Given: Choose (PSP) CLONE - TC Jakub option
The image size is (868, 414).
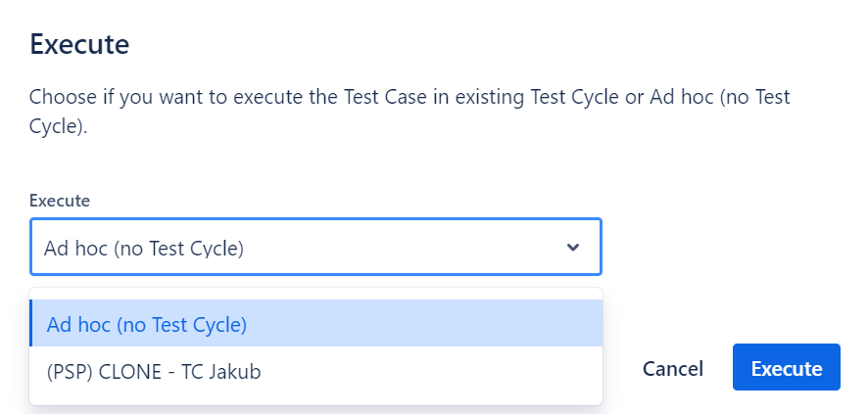Looking at the screenshot, I should 154,372.
